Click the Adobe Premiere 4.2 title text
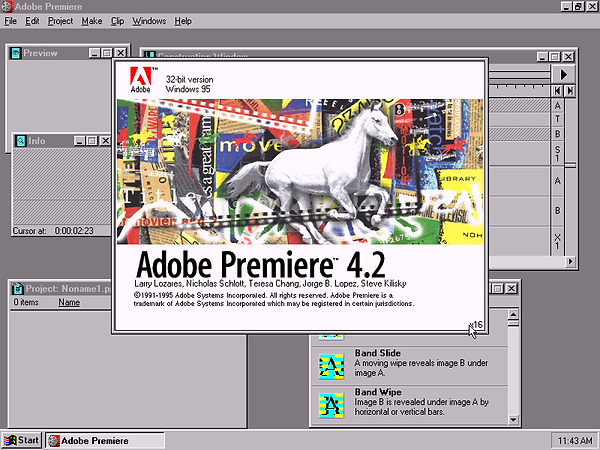 coord(260,264)
